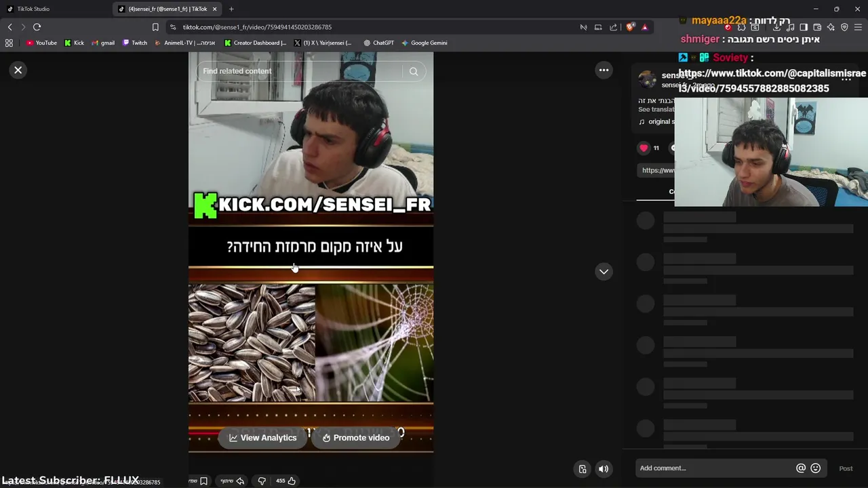Open a new browser tab with plus
This screenshot has height=488, width=868.
pyautogui.click(x=231, y=9)
